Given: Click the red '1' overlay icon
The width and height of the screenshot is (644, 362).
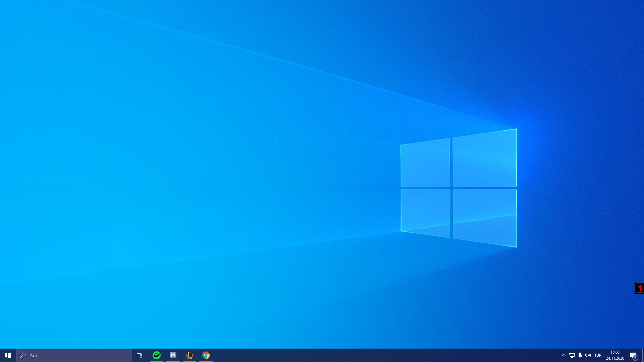Looking at the screenshot, I should pos(639,288).
